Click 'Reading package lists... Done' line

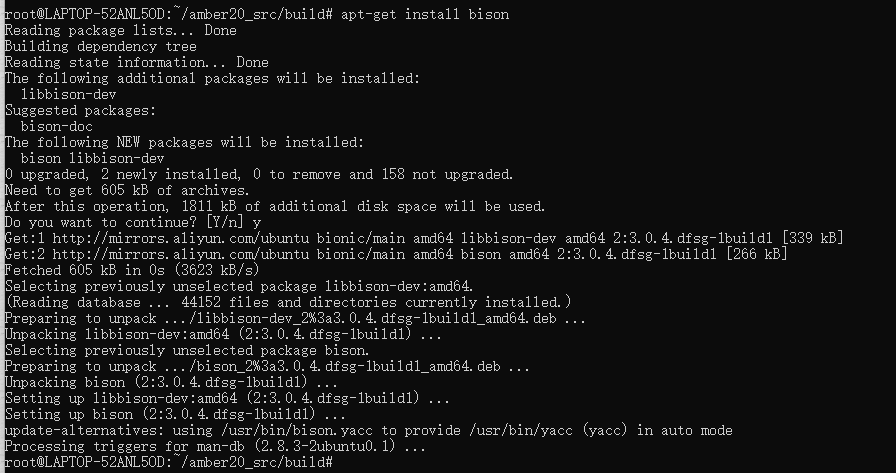[x=120, y=31]
